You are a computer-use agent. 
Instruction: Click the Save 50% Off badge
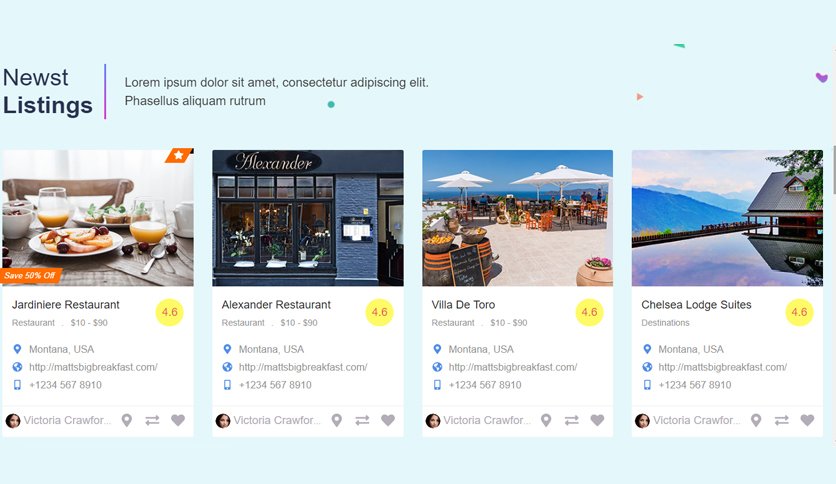pyautogui.click(x=31, y=276)
